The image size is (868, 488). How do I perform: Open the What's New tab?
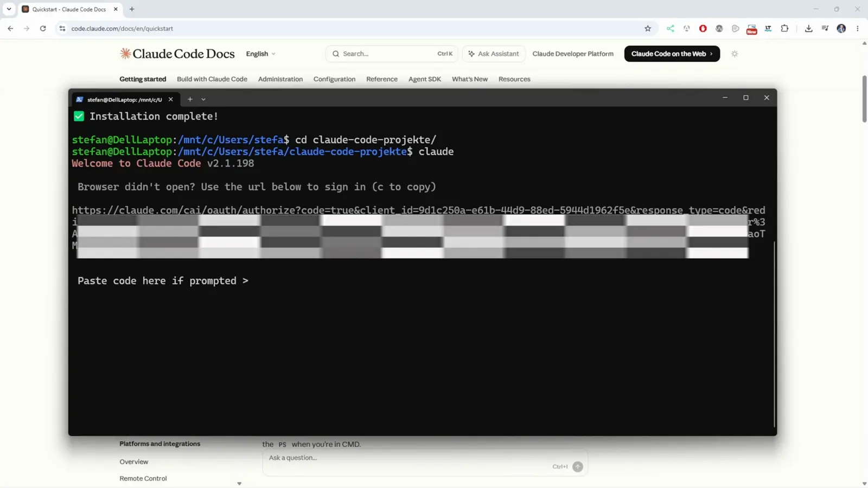(x=470, y=79)
